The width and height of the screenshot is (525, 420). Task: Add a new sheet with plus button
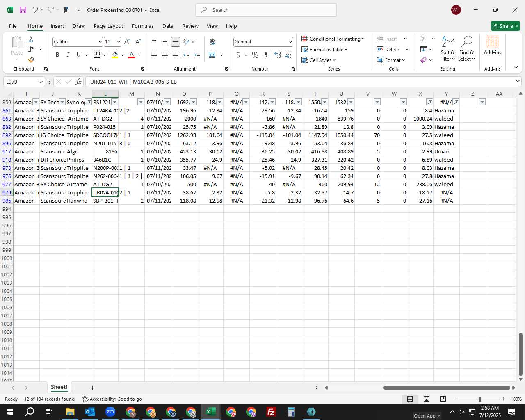tap(92, 388)
